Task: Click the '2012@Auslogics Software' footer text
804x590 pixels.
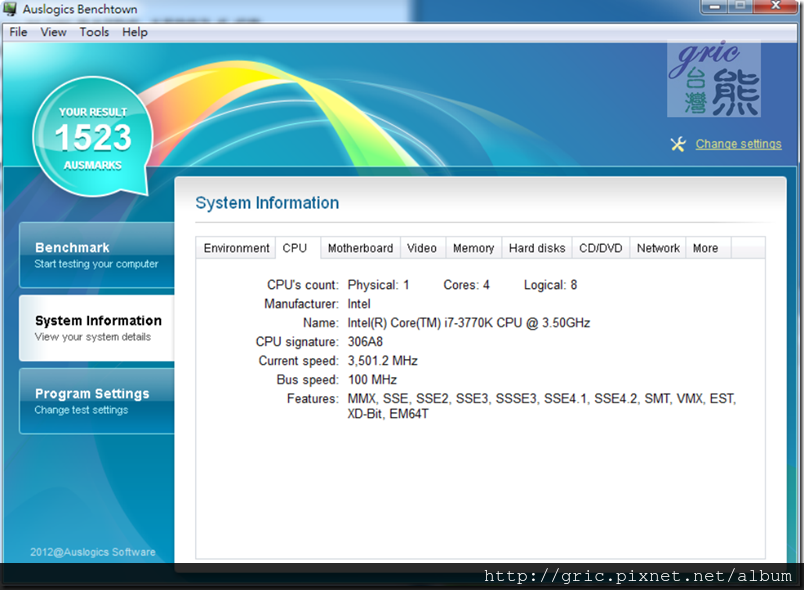Action: [x=93, y=552]
